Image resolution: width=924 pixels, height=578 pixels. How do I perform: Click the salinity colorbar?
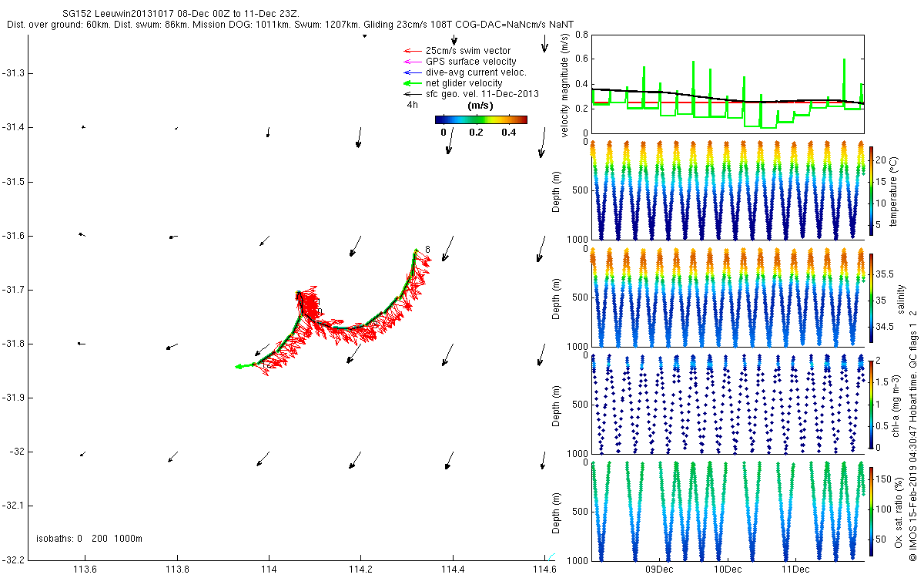[x=871, y=297]
